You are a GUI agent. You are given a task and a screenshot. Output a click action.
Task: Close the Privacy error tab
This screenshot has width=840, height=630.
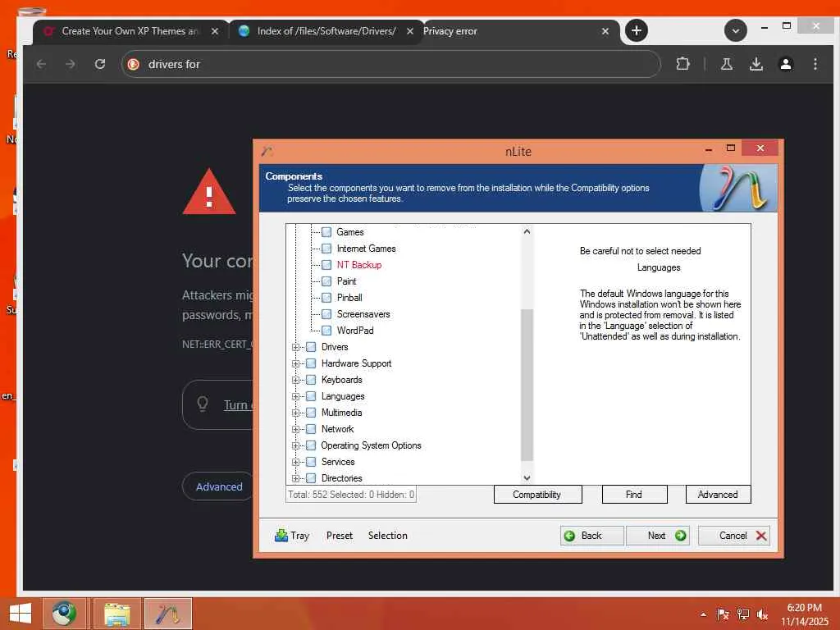(605, 31)
